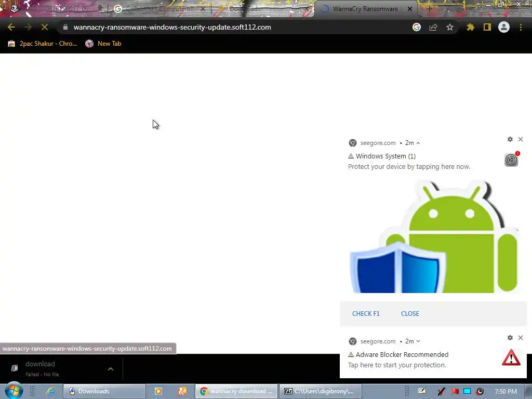Open the 2pac Shakur bookmark
The height and width of the screenshot is (399, 532).
[x=43, y=44]
